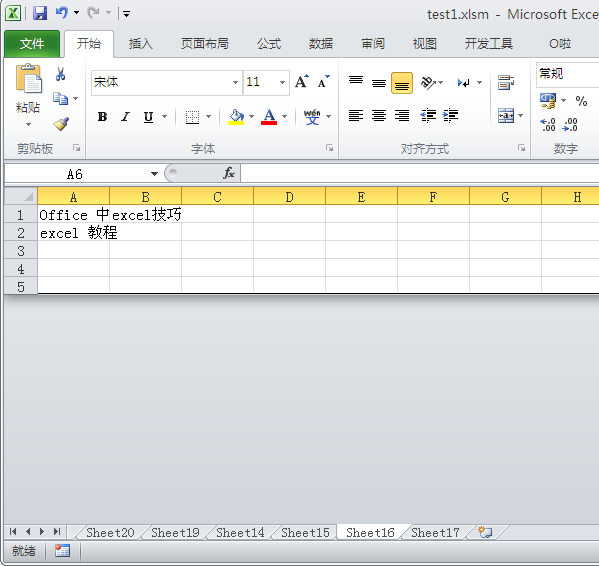Open underline style dropdown arrow
The image size is (599, 566).
165,116
